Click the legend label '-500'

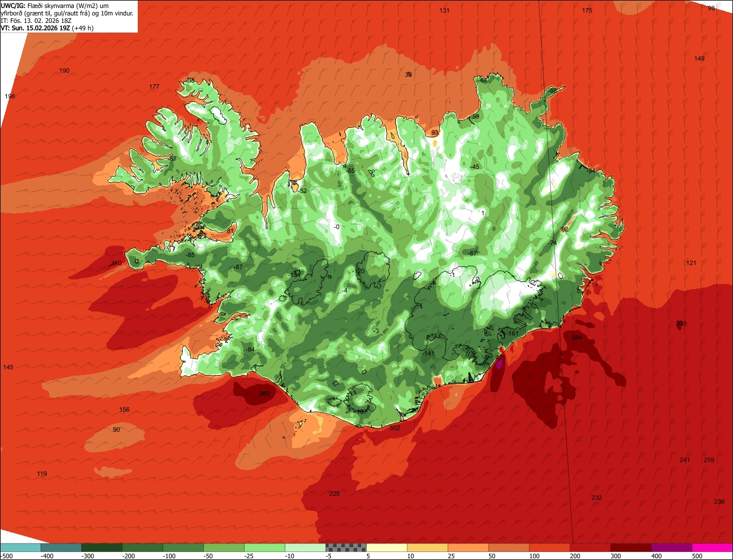tap(7, 556)
